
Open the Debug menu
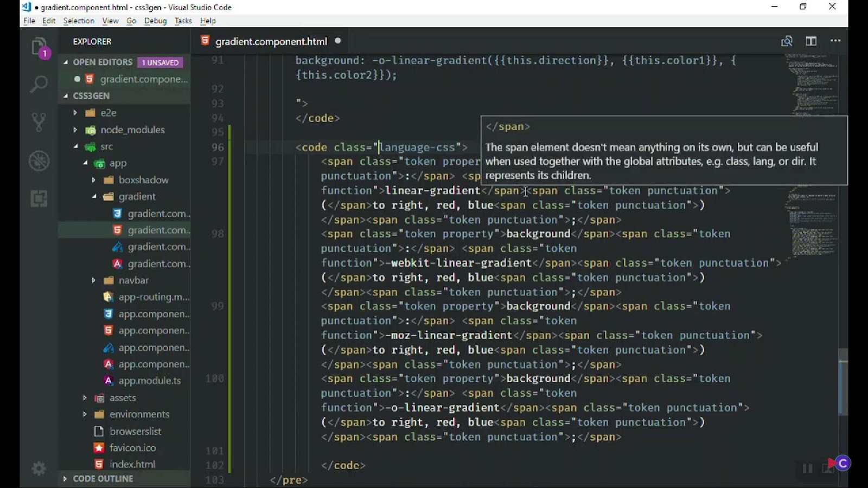[x=155, y=21]
